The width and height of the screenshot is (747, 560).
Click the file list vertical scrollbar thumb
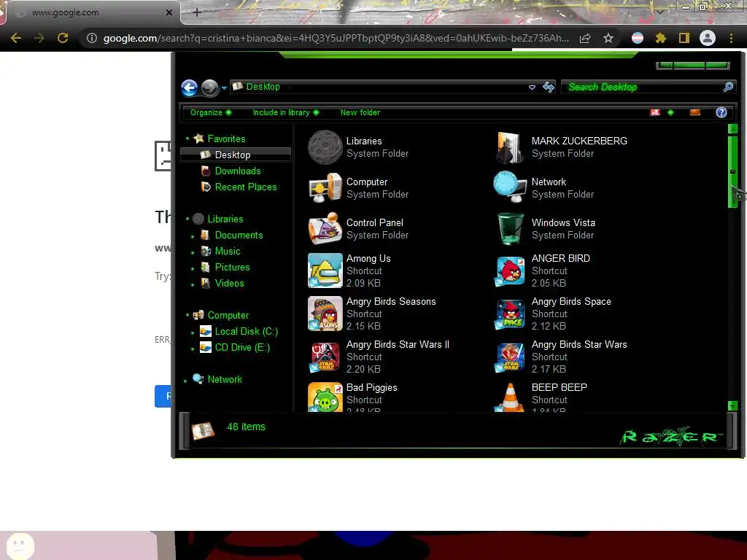pyautogui.click(x=732, y=171)
